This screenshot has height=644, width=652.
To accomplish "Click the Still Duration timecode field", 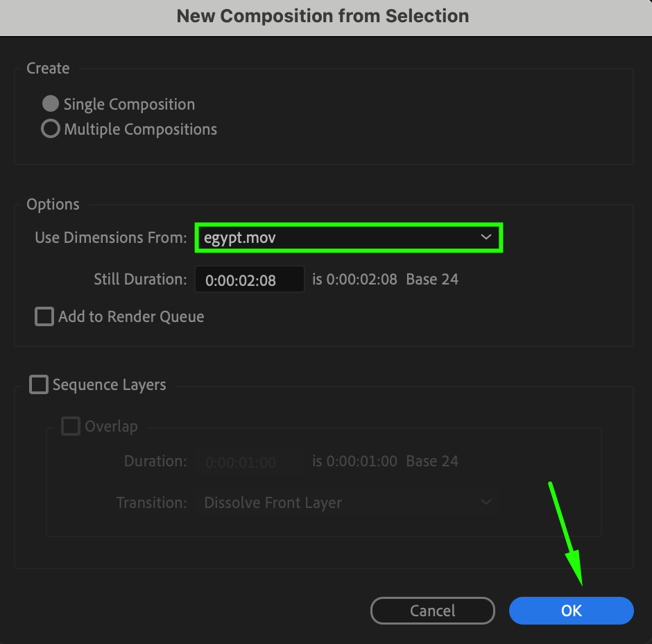I will [249, 280].
